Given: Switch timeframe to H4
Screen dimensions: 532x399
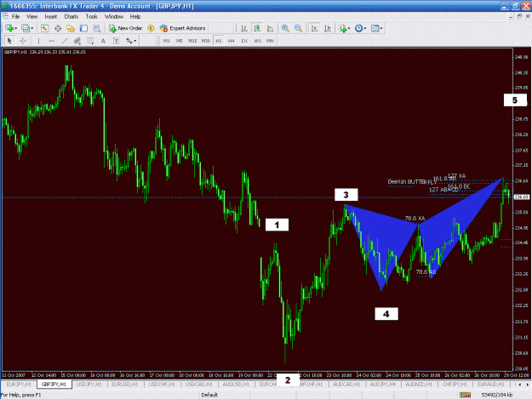Looking at the screenshot, I should click(232, 41).
